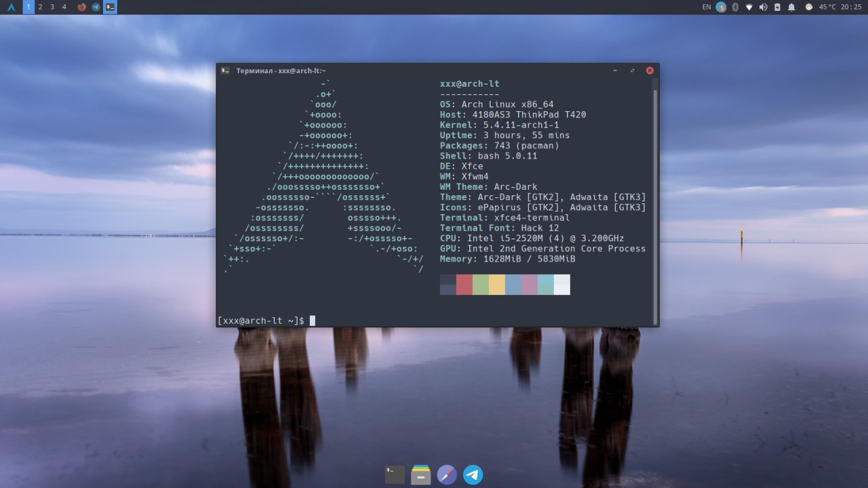
Task: Click the 'GPU: Intel 2nd Generation' line
Action: tap(543, 249)
